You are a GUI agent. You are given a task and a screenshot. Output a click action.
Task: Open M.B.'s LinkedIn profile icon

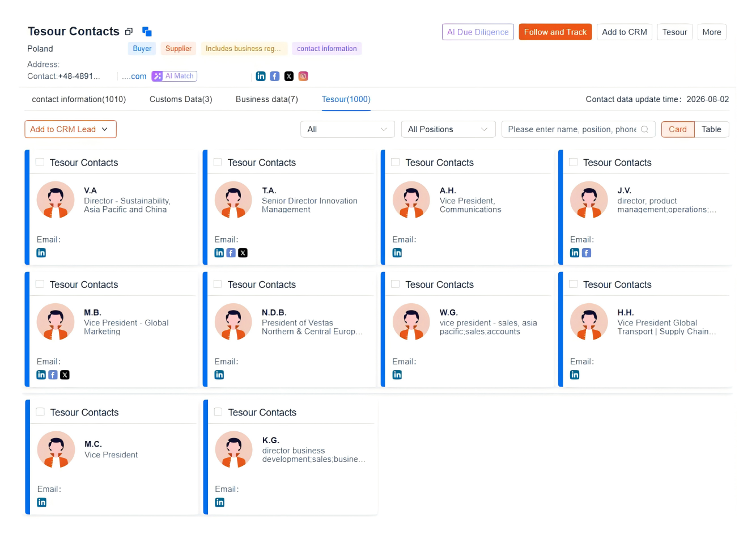(41, 375)
